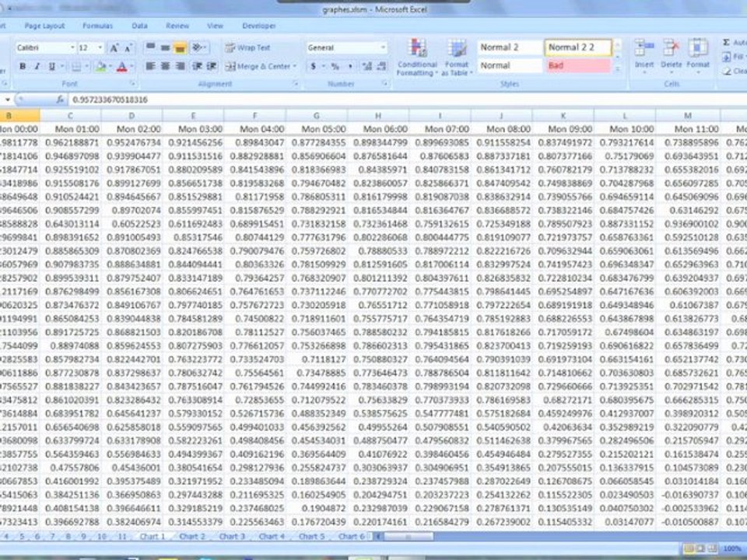Click the Grow Font icon
Viewport: 747px width, 560px height.
pyautogui.click(x=114, y=48)
